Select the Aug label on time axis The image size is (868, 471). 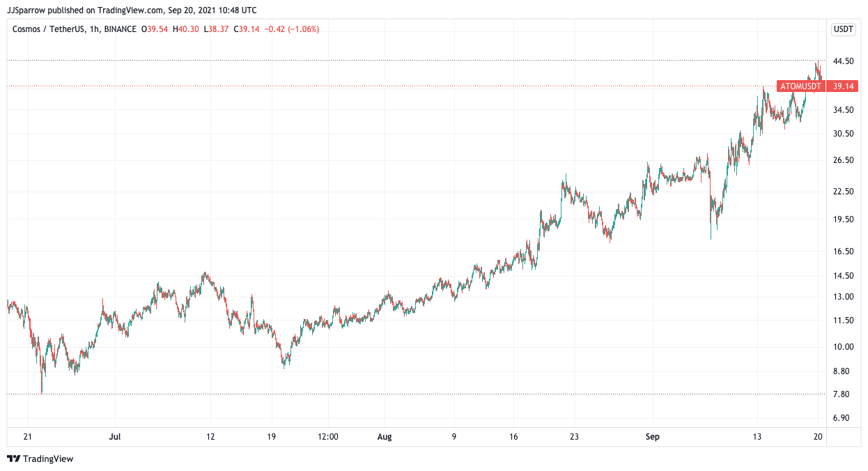tap(385, 437)
